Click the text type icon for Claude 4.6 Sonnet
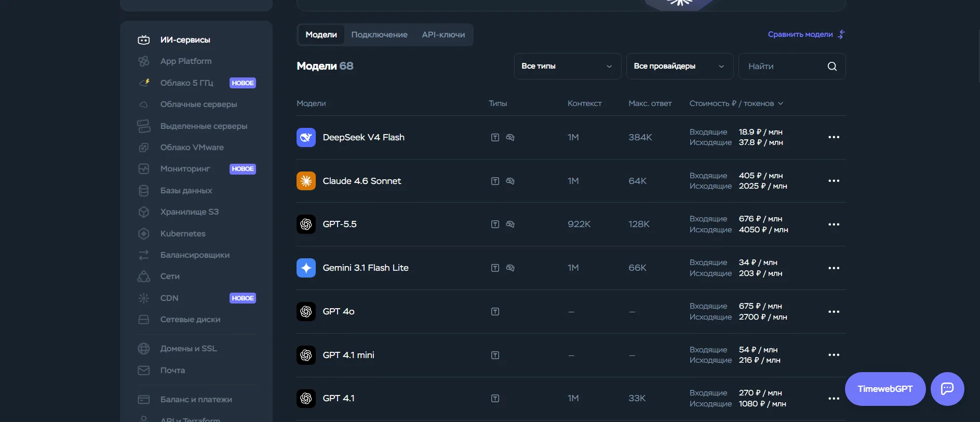 [495, 181]
